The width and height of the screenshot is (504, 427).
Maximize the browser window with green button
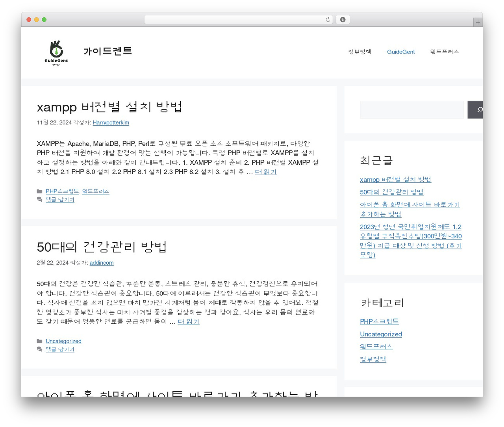pyautogui.click(x=44, y=20)
